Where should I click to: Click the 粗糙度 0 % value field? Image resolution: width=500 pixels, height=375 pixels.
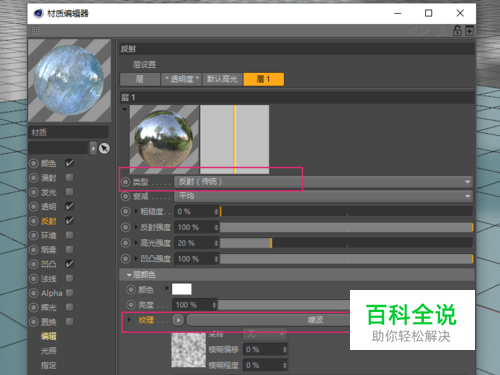[x=197, y=211]
